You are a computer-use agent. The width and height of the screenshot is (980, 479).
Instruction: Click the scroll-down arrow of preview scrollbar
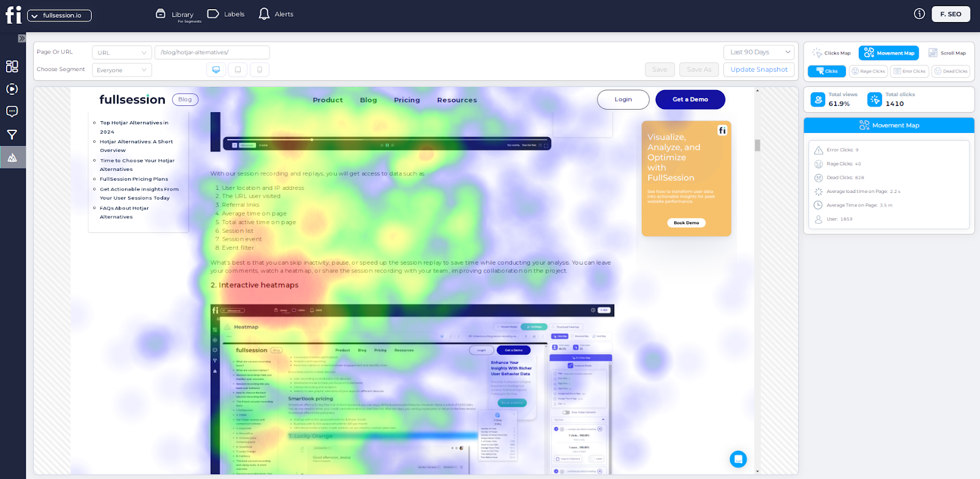point(757,471)
